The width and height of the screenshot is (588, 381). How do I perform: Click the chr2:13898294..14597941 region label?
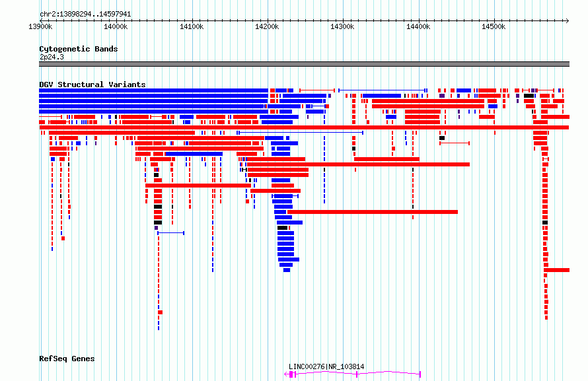click(85, 15)
